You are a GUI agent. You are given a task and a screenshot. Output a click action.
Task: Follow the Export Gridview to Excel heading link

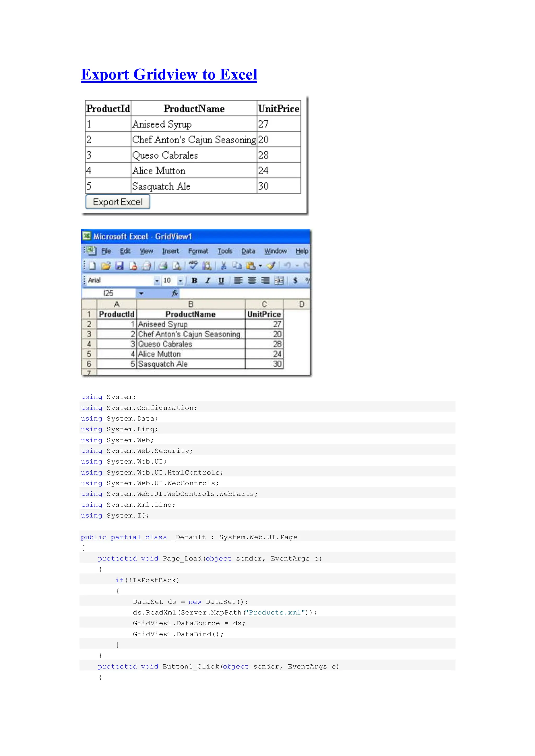[x=169, y=74]
